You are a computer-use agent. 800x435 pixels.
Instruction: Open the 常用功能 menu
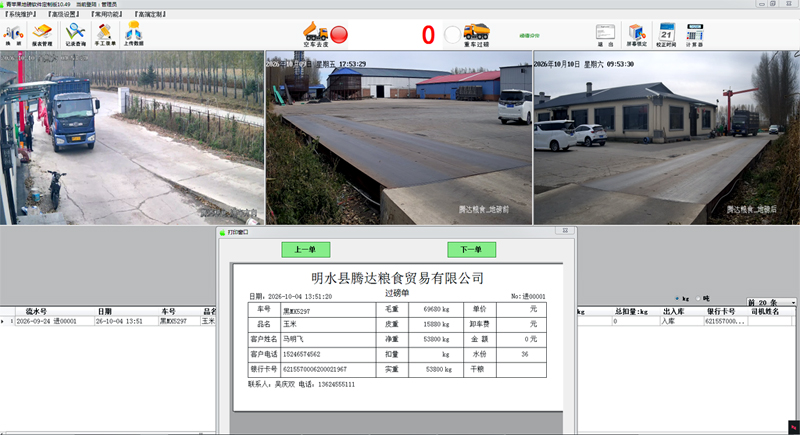click(x=107, y=14)
